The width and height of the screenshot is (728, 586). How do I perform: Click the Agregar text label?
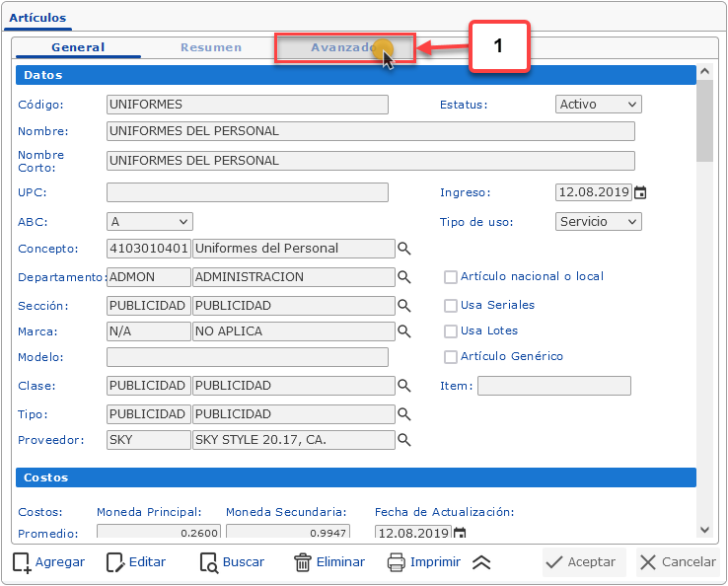tap(60, 562)
